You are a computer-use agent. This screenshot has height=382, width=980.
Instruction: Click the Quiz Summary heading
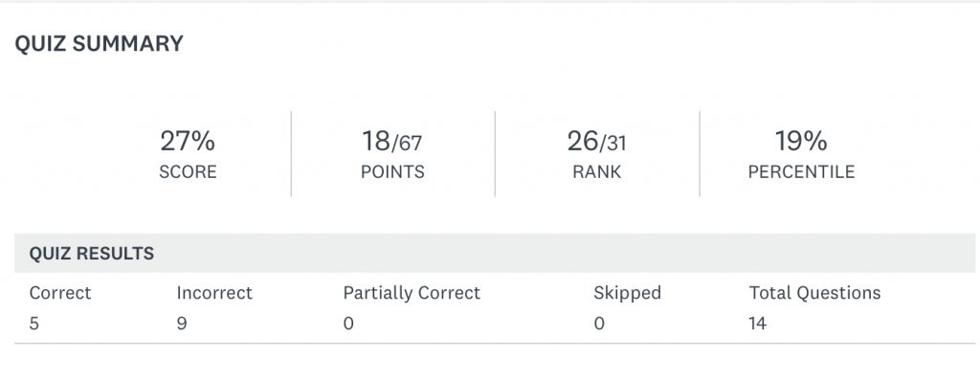pyautogui.click(x=99, y=44)
